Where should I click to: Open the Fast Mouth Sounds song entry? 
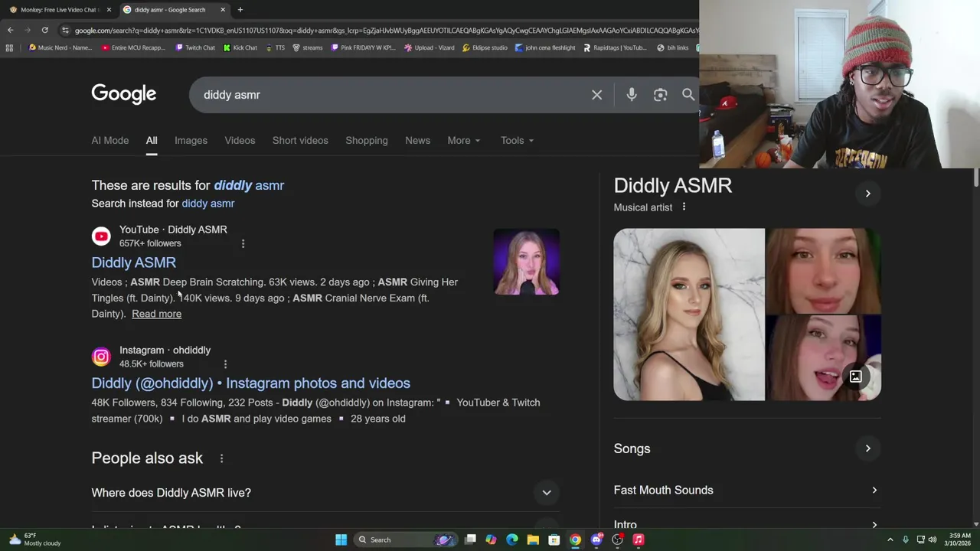747,490
